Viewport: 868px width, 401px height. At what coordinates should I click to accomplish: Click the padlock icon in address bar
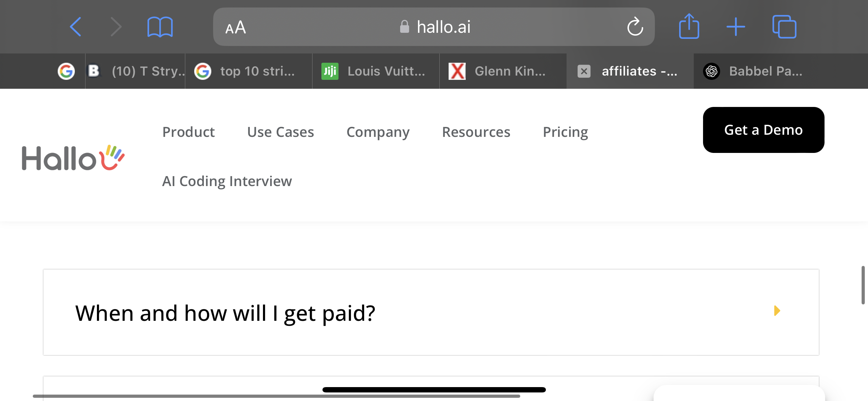[404, 27]
